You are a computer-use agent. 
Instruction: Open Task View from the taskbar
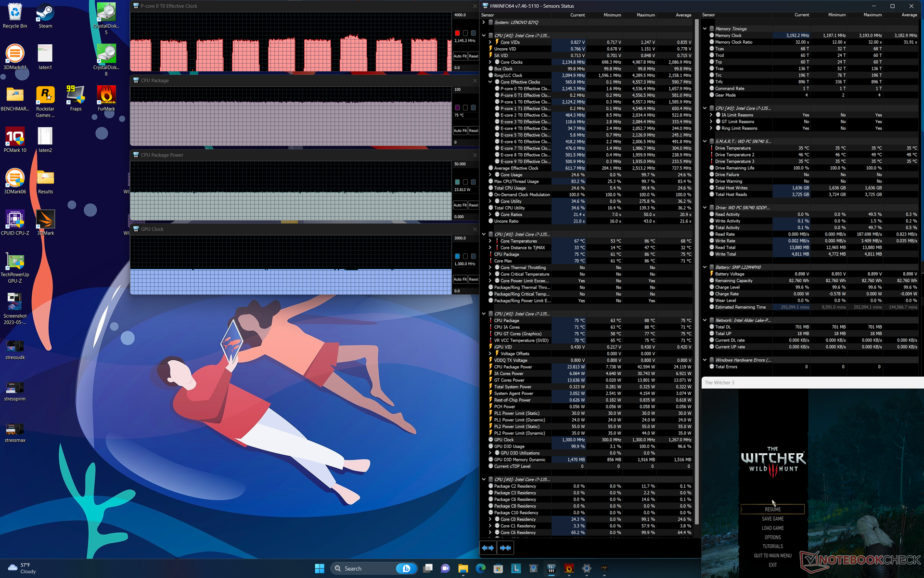coord(428,568)
